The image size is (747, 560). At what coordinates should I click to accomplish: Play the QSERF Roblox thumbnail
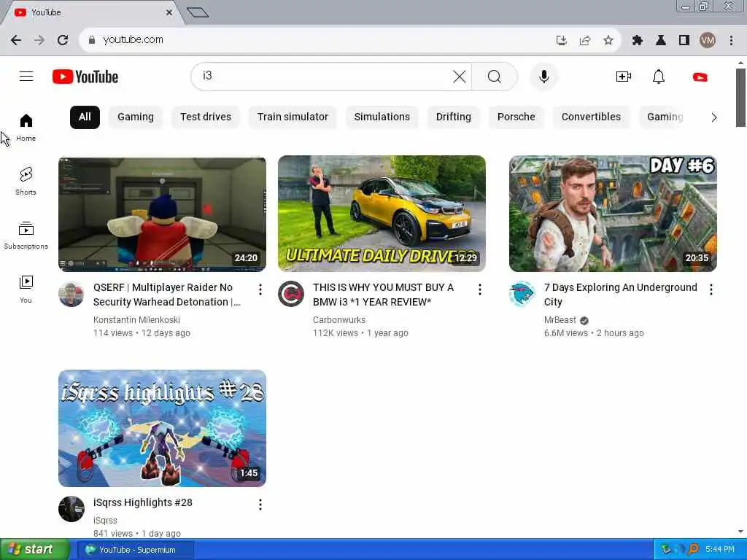point(162,214)
